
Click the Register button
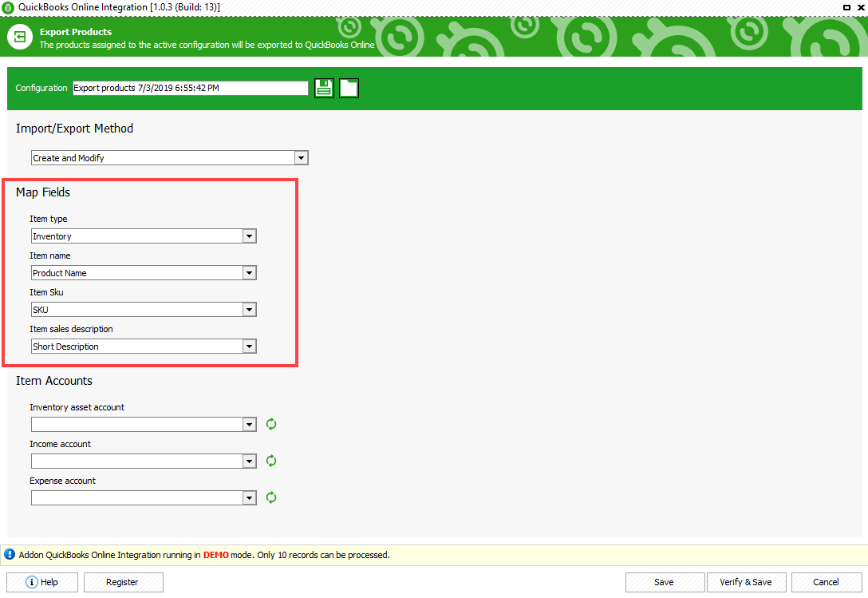point(124,582)
